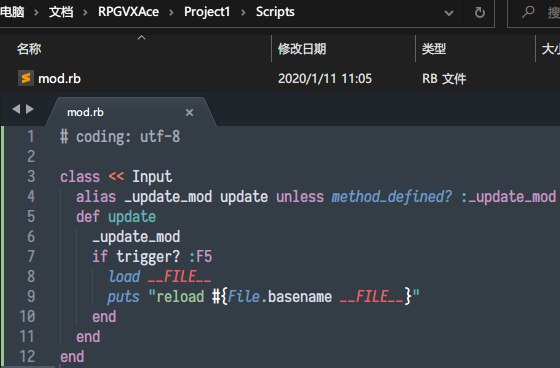Go to the RPGVXAce breadcrumb folder
Viewport: 560px width, 368px height.
coord(129,12)
